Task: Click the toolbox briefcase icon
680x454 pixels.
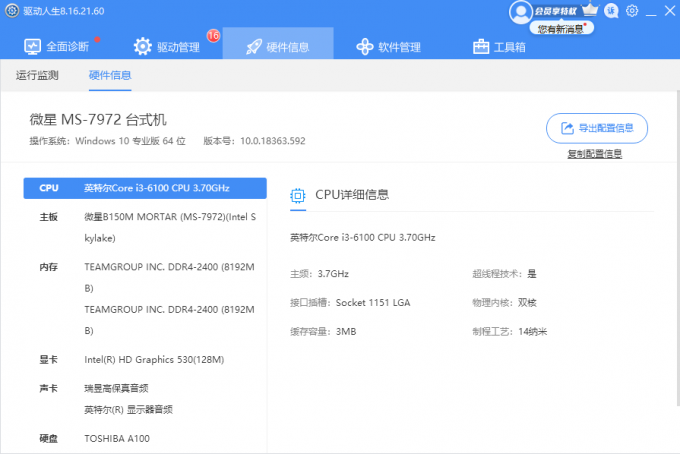Action: [481, 46]
